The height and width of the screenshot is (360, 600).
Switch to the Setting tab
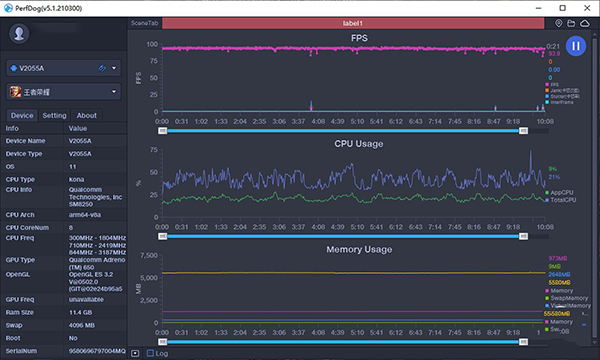[x=54, y=115]
